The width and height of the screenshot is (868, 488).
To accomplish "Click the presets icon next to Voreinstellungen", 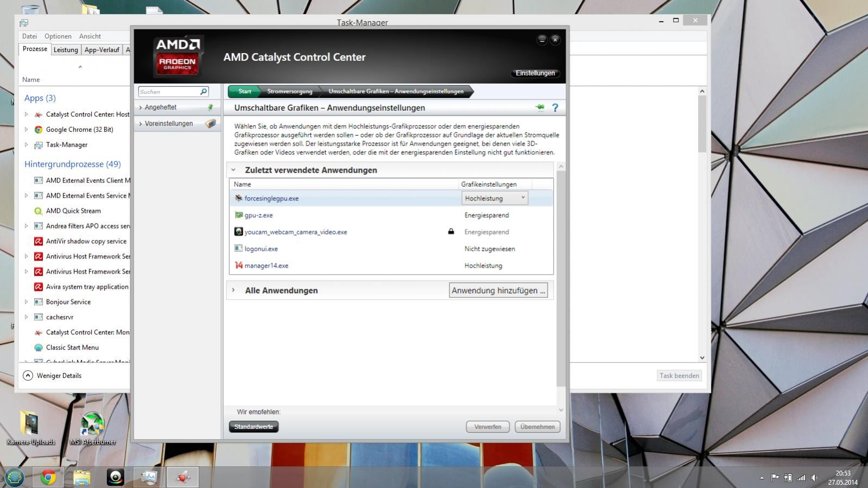I will 211,124.
